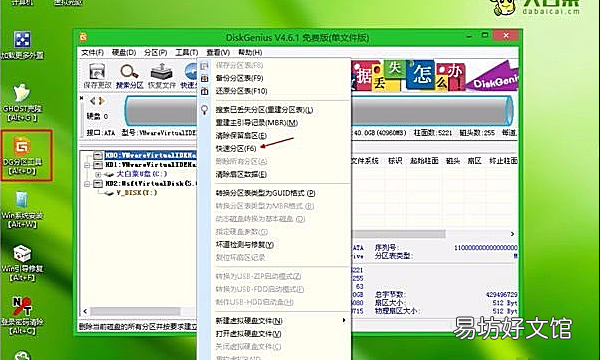Open the Win引导修复 desktop icon
This screenshot has width=600, height=360.
point(22,254)
